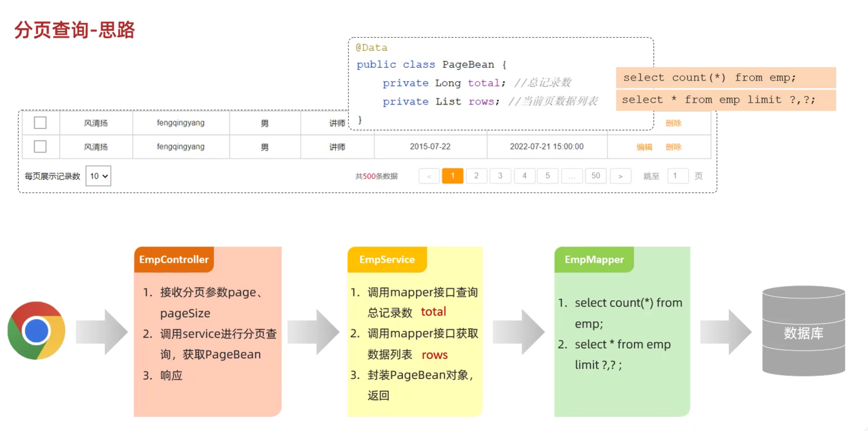
Task: Click the 编辑 link in the second row
Action: pyautogui.click(x=644, y=147)
